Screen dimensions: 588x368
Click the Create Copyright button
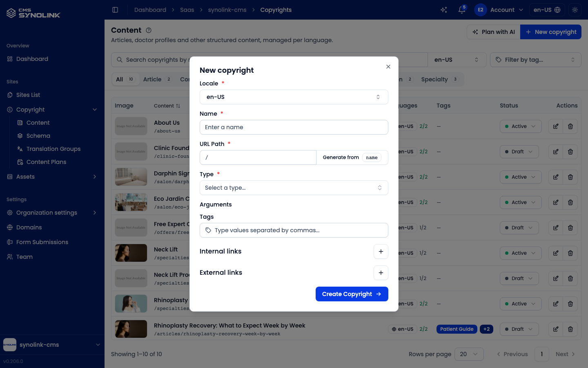(x=352, y=294)
